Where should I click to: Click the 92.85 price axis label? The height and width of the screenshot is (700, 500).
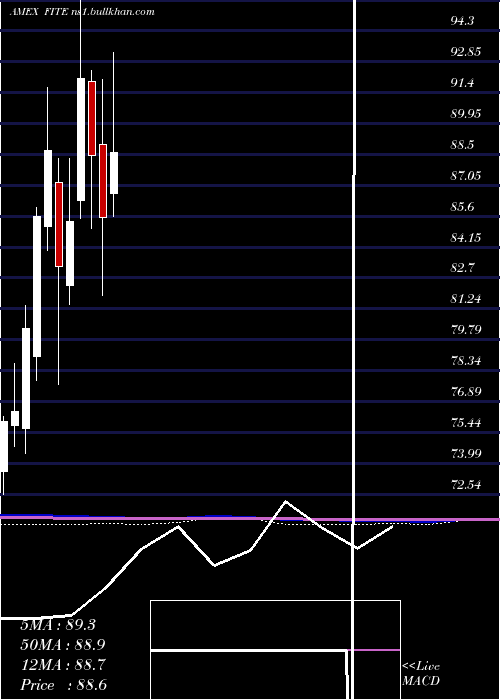point(466,52)
